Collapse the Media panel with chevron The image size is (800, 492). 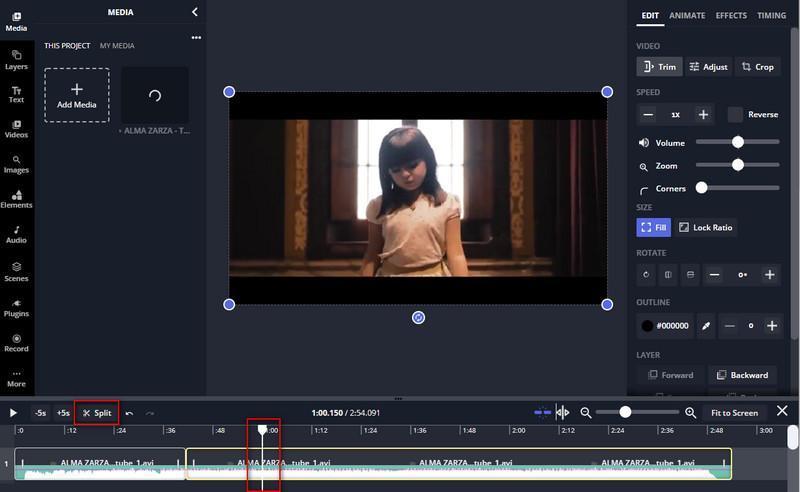point(194,12)
